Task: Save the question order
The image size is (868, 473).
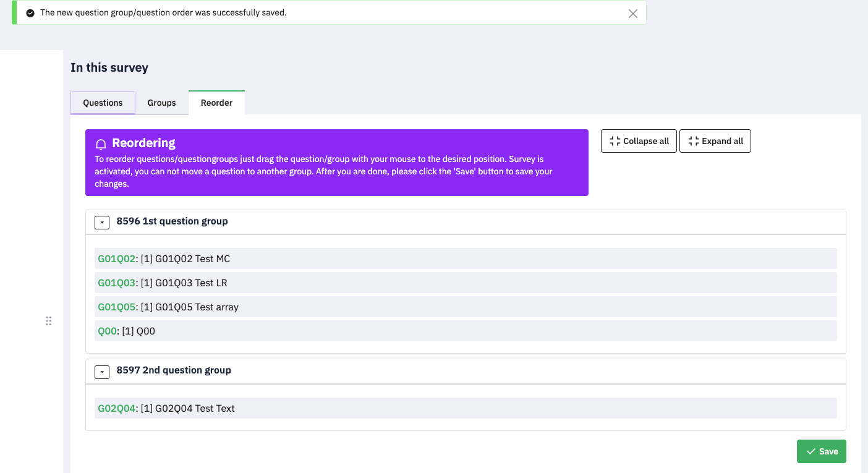Action: point(821,451)
